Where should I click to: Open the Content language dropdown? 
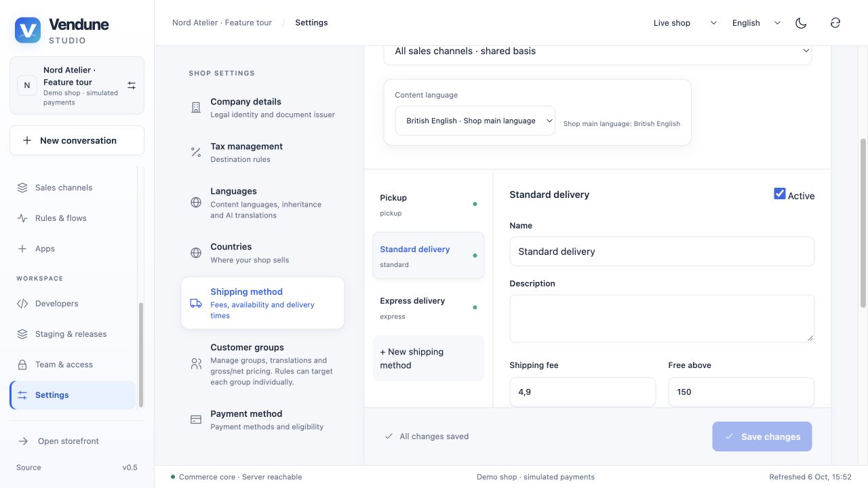tap(475, 121)
